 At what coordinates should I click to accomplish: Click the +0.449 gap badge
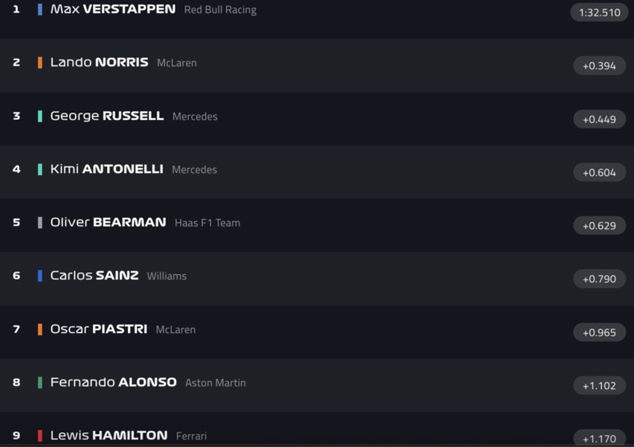(x=599, y=119)
